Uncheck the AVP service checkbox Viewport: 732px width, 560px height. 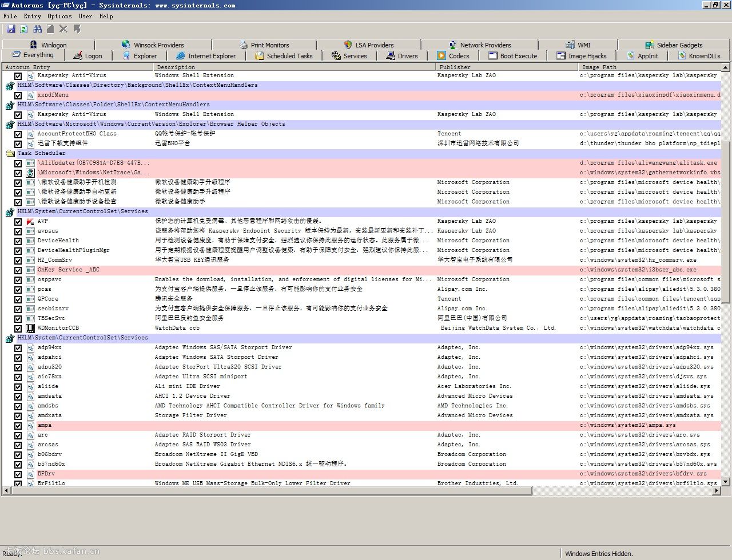(18, 222)
